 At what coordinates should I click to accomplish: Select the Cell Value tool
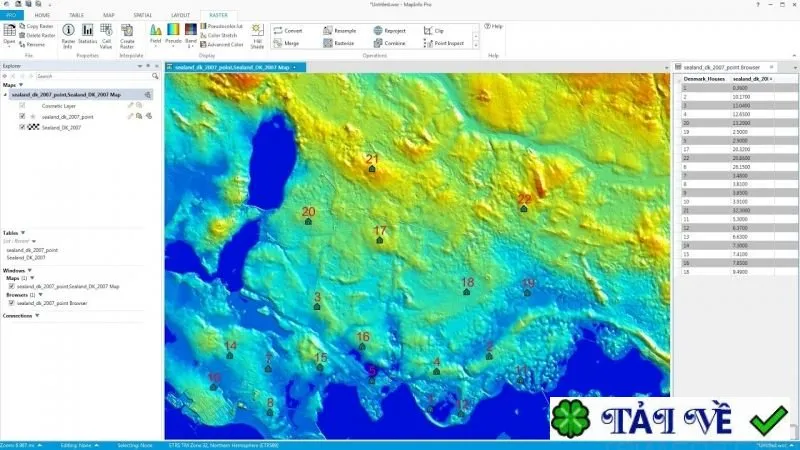(106, 36)
